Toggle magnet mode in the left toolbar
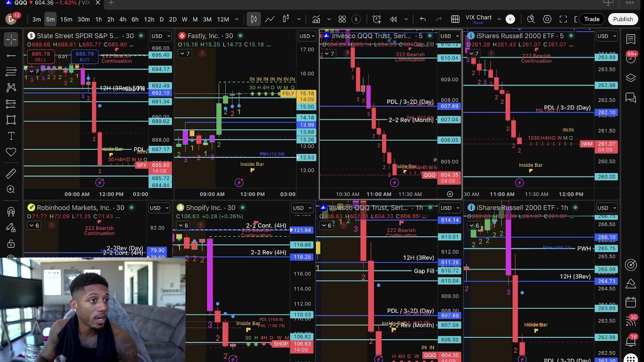 tap(11, 212)
